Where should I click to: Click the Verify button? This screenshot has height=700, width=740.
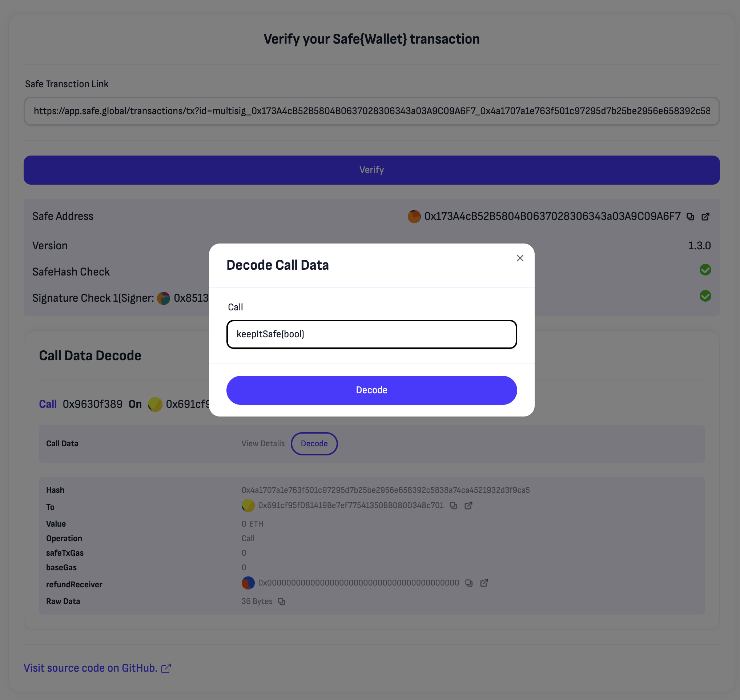[371, 170]
